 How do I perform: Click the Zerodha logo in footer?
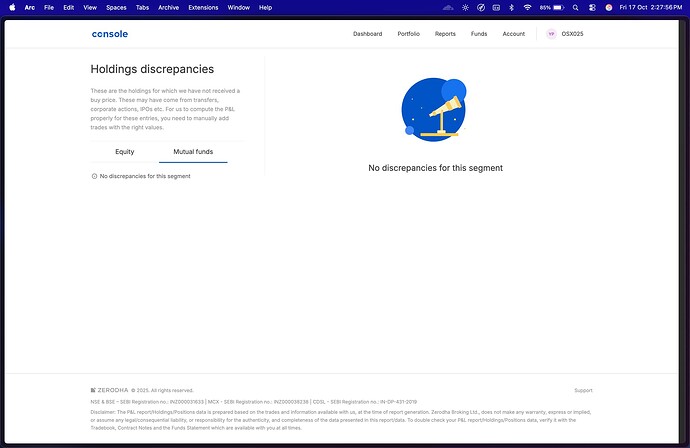pyautogui.click(x=109, y=390)
